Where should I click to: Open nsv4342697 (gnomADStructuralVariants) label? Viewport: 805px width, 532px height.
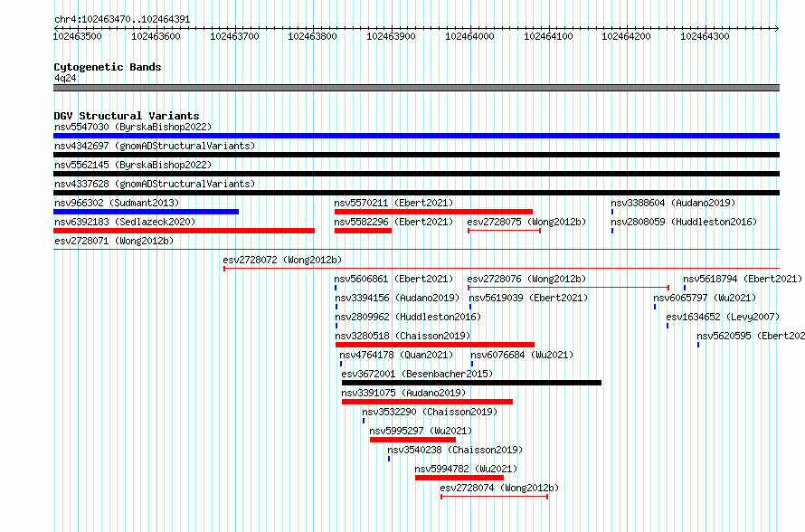(x=155, y=146)
